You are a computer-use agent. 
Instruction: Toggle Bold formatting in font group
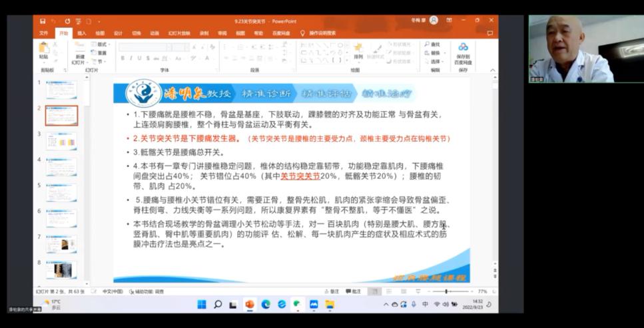tap(123, 59)
